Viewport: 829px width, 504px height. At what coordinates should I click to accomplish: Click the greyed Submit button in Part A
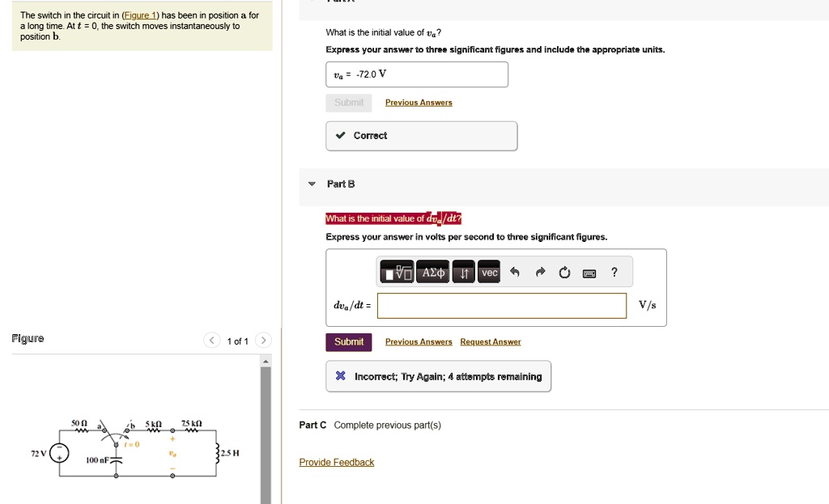tap(349, 103)
